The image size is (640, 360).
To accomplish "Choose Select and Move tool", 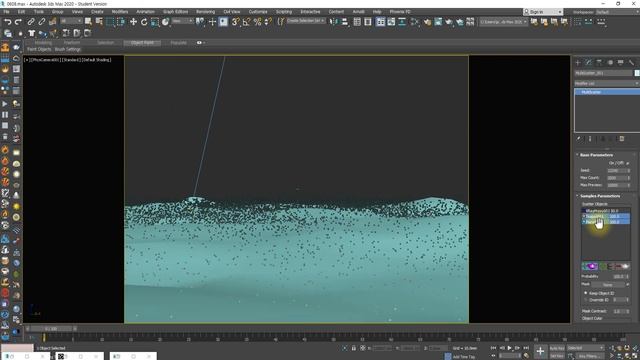I will tap(133, 22).
